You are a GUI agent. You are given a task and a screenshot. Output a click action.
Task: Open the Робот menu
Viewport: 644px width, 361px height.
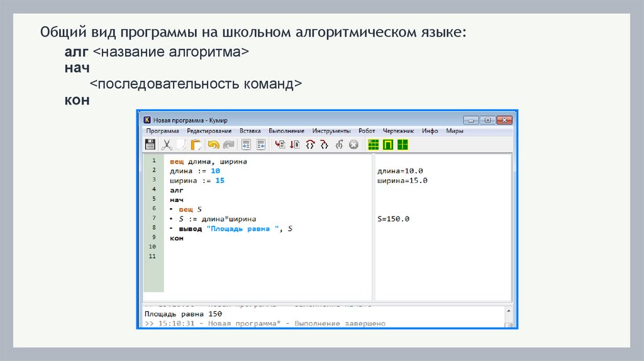click(x=367, y=131)
